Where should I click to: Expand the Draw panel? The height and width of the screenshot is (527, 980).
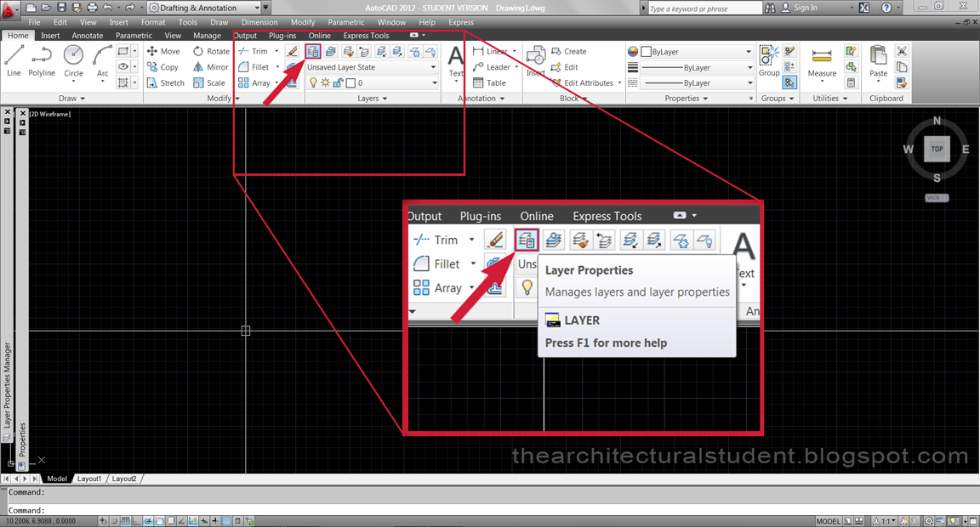pyautogui.click(x=71, y=98)
